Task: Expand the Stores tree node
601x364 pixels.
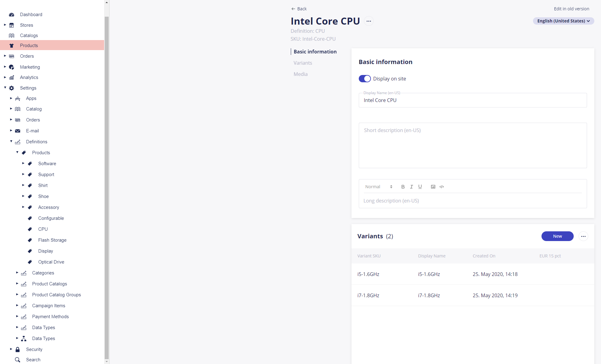Action: click(5, 25)
